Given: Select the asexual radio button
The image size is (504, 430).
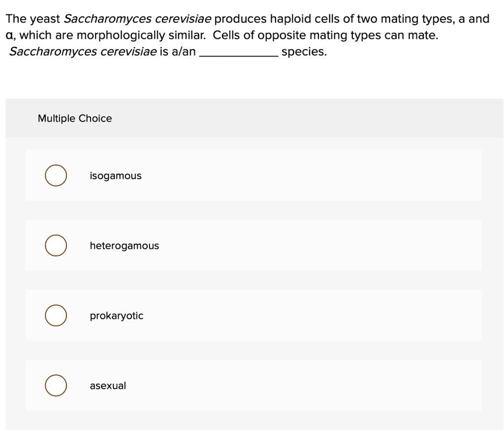Looking at the screenshot, I should [x=55, y=385].
